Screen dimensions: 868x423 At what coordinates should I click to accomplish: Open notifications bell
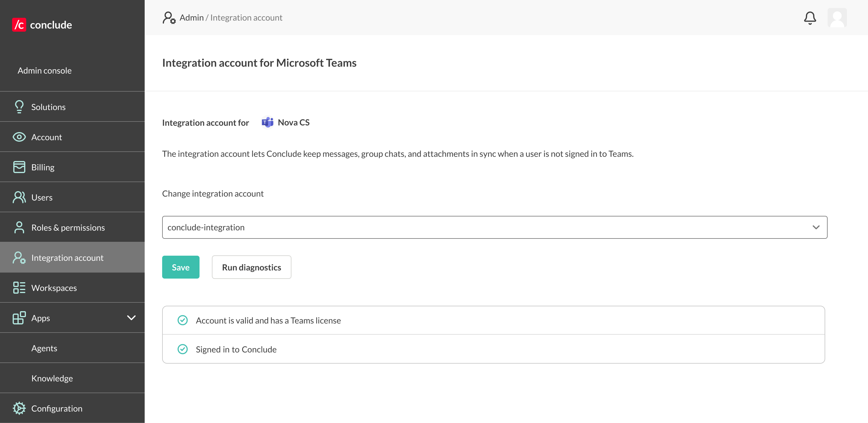pyautogui.click(x=810, y=18)
